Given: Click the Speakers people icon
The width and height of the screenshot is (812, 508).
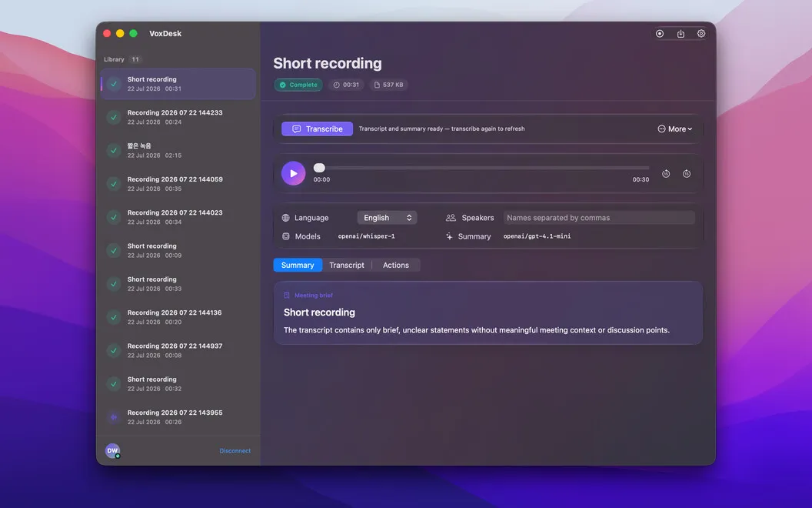Looking at the screenshot, I should pyautogui.click(x=451, y=218).
